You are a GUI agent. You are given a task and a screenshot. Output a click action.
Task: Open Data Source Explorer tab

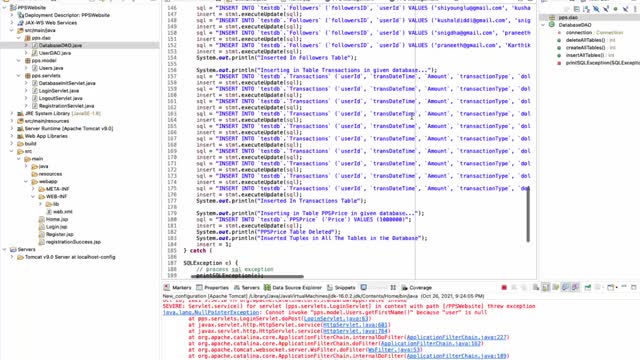click(293, 287)
